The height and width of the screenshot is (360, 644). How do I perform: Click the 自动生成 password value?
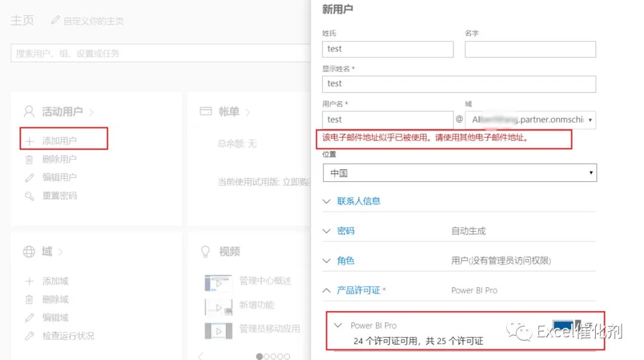click(x=468, y=231)
